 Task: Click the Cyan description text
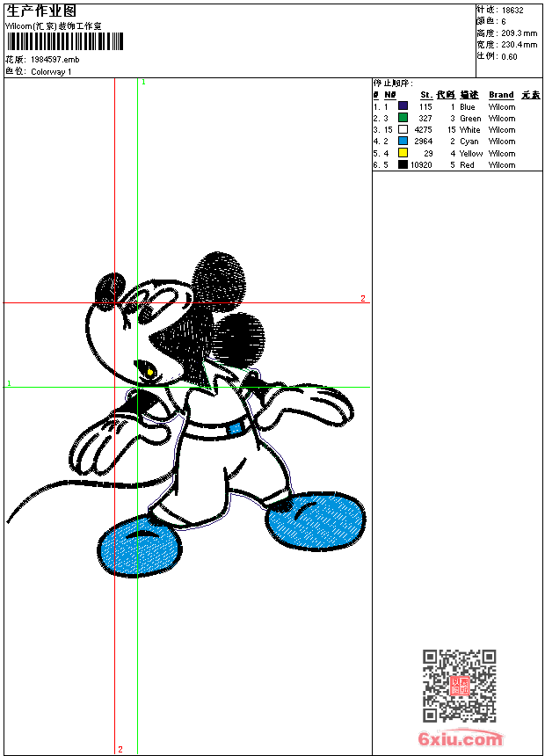pyautogui.click(x=469, y=142)
